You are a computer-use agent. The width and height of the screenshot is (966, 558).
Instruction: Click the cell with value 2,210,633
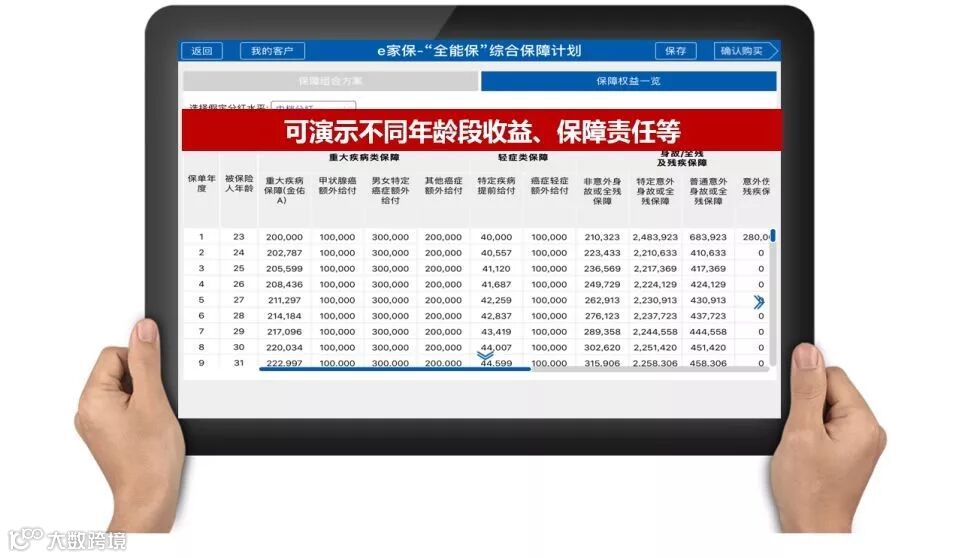(x=655, y=253)
